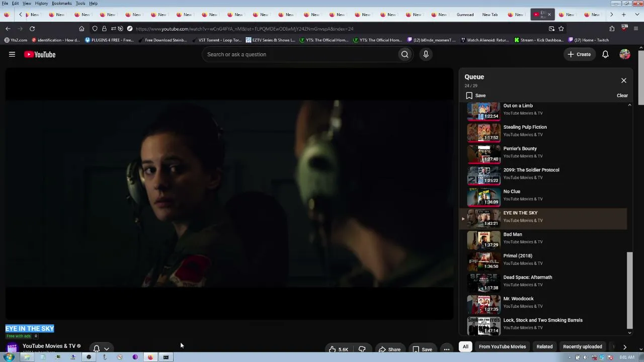Clear the queue

tap(622, 96)
